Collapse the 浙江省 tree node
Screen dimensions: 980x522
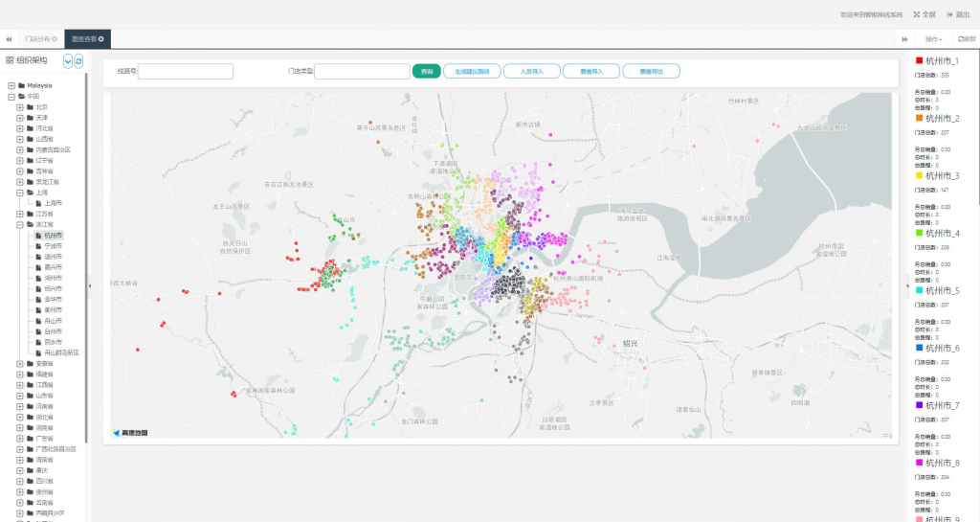point(19,224)
